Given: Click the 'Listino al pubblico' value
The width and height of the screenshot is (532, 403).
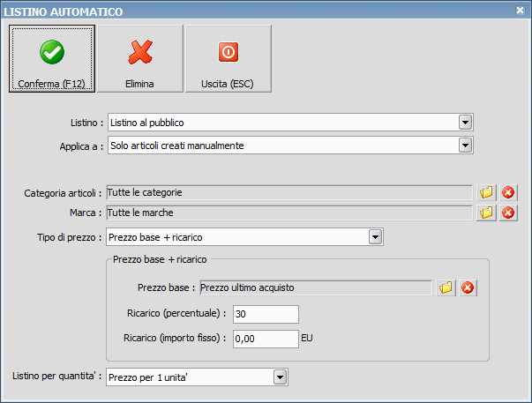Looking at the screenshot, I should [x=147, y=123].
